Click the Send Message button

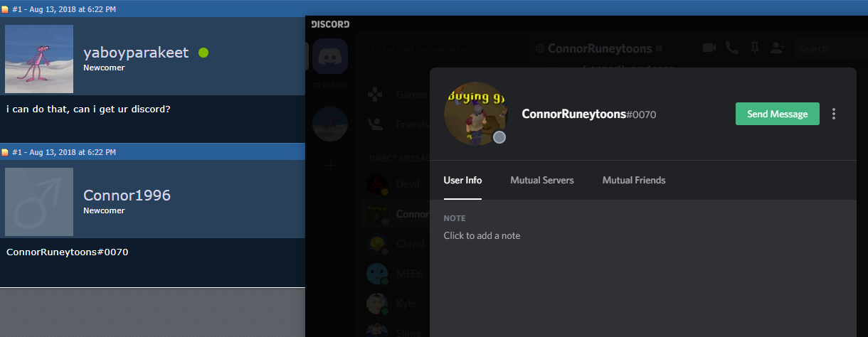pos(777,114)
